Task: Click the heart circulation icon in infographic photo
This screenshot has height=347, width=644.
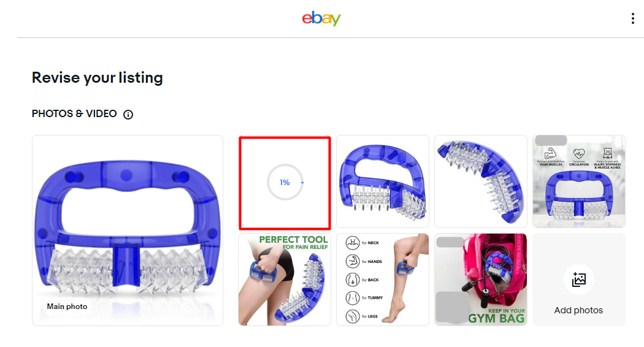Action: (x=579, y=154)
